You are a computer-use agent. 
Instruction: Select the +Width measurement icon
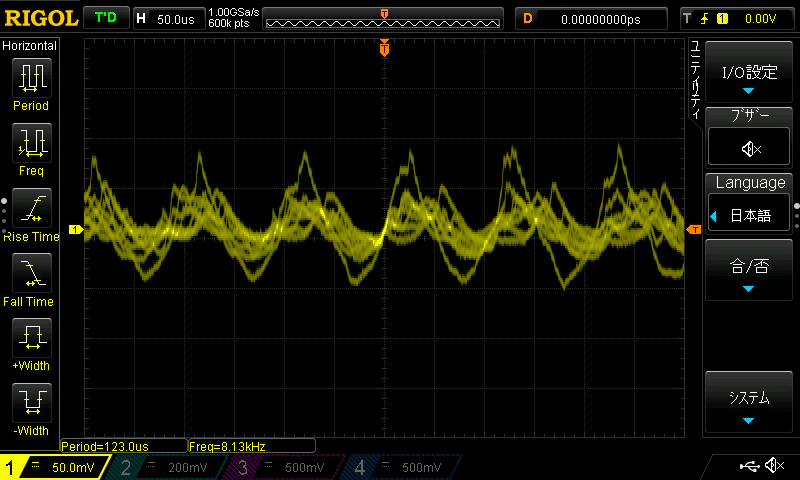[x=32, y=337]
